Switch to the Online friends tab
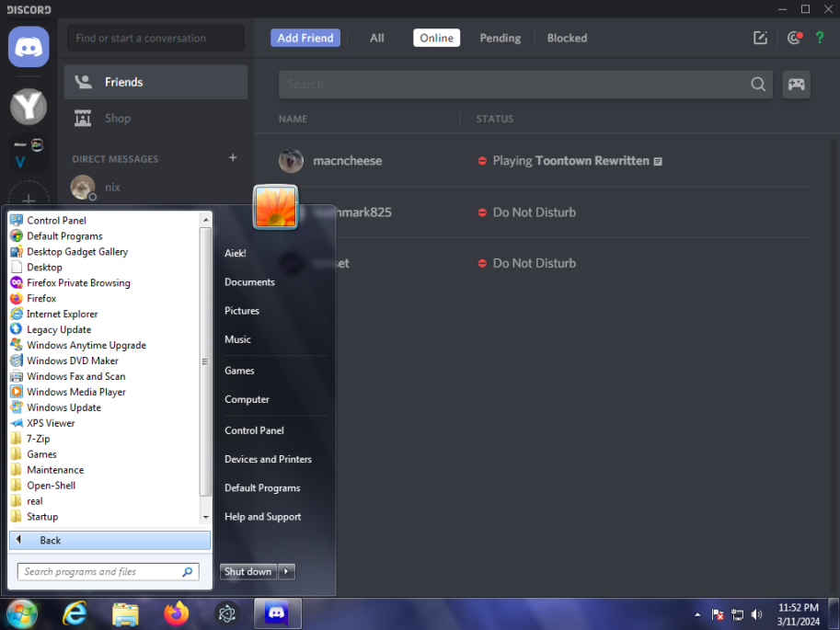The height and width of the screenshot is (630, 840). pyautogui.click(x=437, y=38)
